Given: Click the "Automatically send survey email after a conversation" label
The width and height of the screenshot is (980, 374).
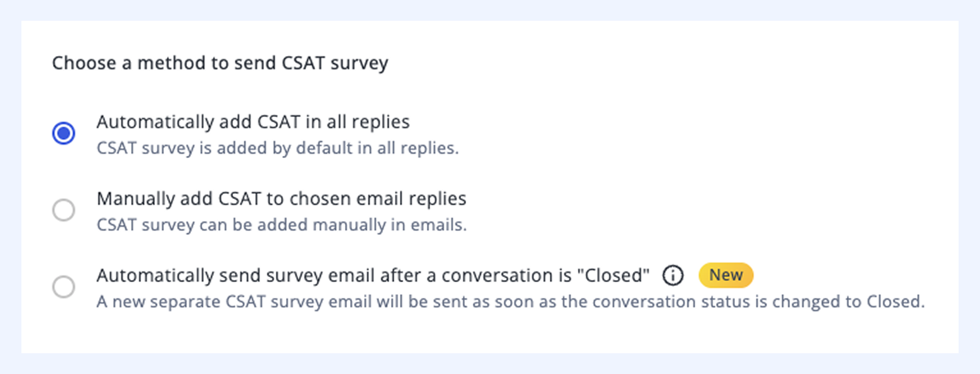Looking at the screenshot, I should (x=373, y=276).
